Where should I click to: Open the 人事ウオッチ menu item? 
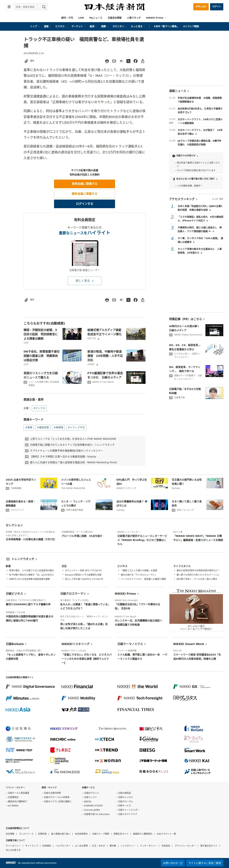pyautogui.click(x=134, y=18)
